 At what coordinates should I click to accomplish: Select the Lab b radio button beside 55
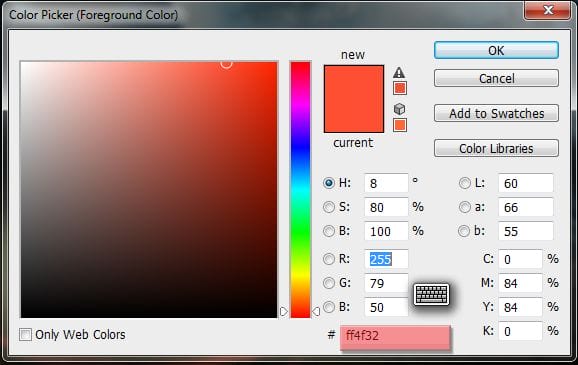[464, 231]
